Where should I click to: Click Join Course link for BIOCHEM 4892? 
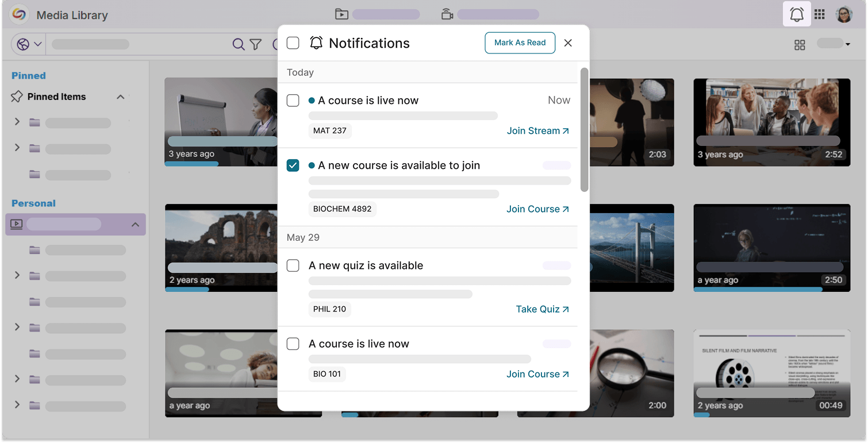click(x=537, y=209)
